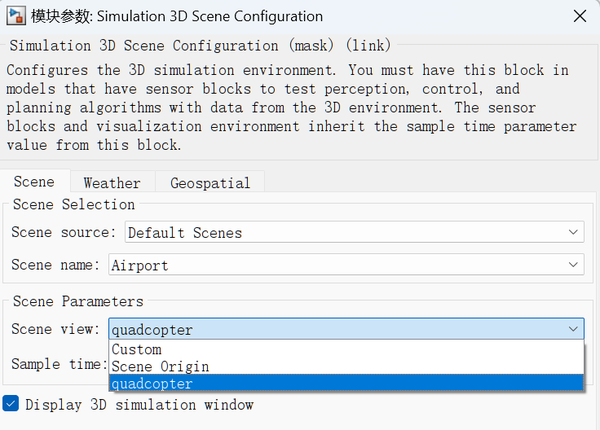The width and height of the screenshot is (600, 430).
Task: Pick the highlighted quadcopter list option
Action: point(153,383)
